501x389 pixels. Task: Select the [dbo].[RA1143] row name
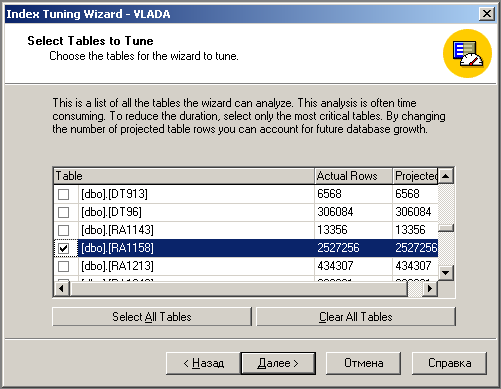[x=117, y=230]
